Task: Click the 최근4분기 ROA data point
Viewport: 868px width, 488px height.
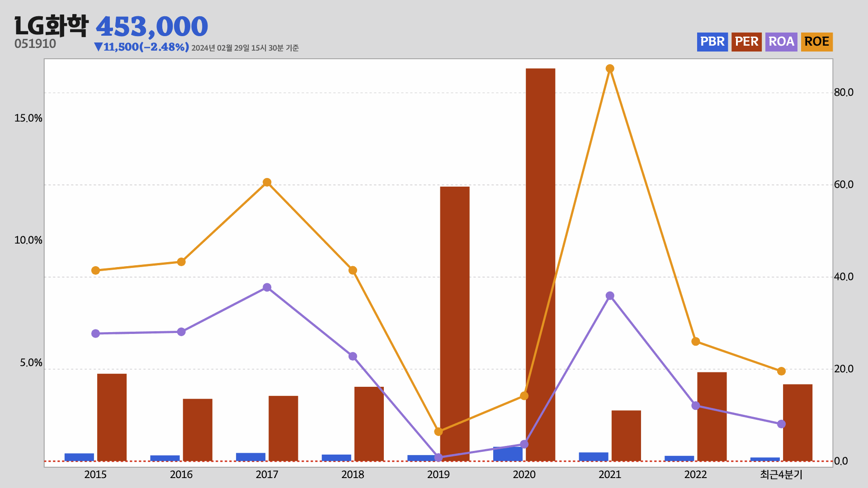Action: pos(781,424)
